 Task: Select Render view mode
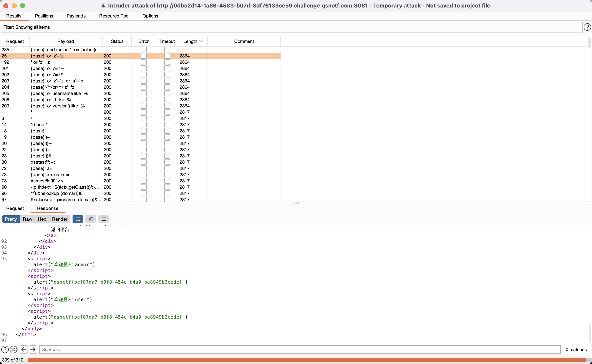(60, 219)
